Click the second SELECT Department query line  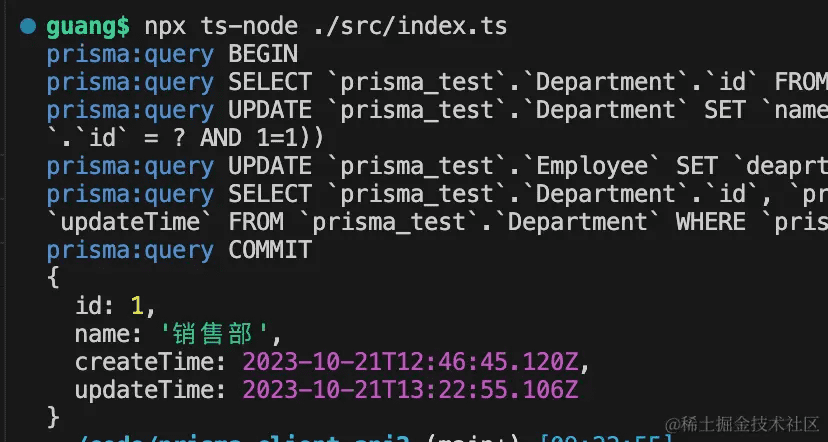(x=500, y=193)
